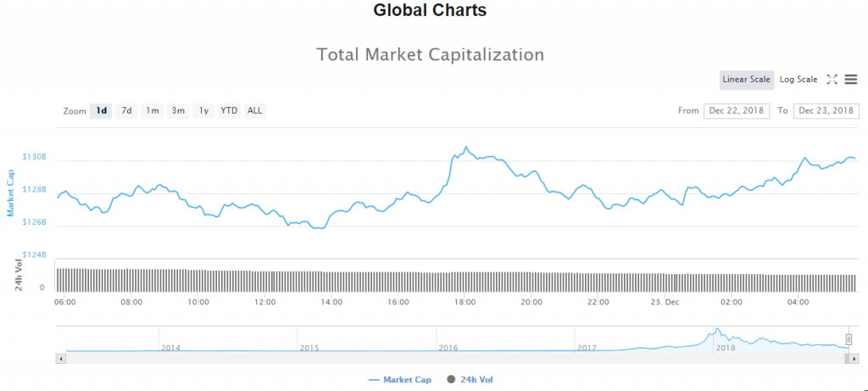
Task: Choose the YTD zoom option
Action: [x=229, y=111]
